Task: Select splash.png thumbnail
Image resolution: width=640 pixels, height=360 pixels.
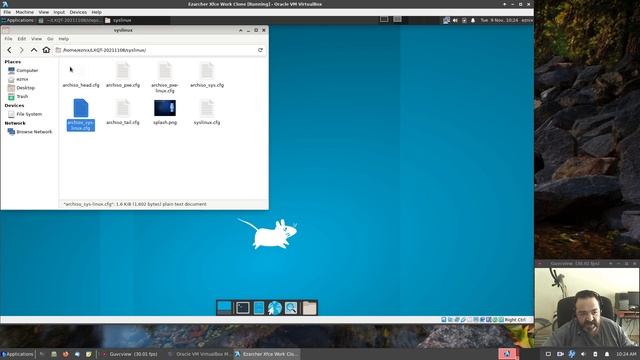Action: point(165,108)
